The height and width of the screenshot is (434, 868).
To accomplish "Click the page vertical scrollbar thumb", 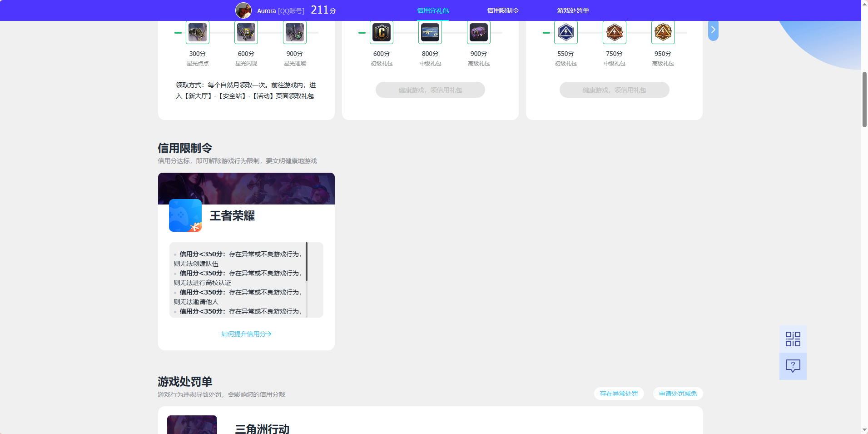I will pyautogui.click(x=864, y=99).
